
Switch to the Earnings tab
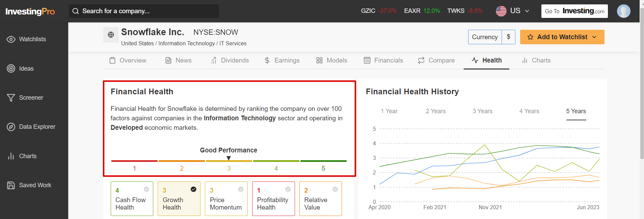[282, 60]
